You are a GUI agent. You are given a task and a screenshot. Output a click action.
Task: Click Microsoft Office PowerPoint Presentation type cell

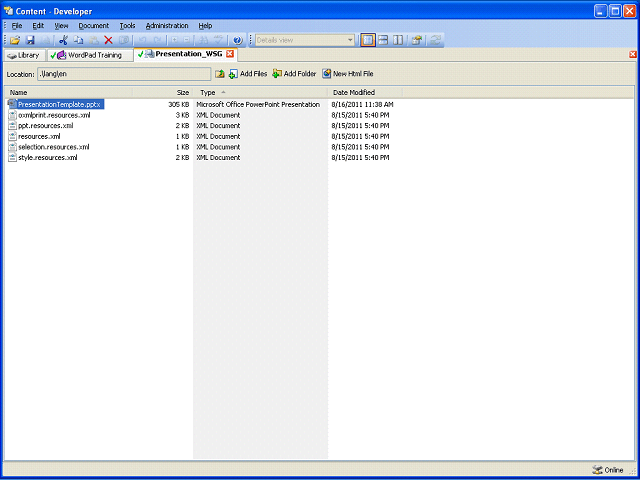(x=258, y=104)
